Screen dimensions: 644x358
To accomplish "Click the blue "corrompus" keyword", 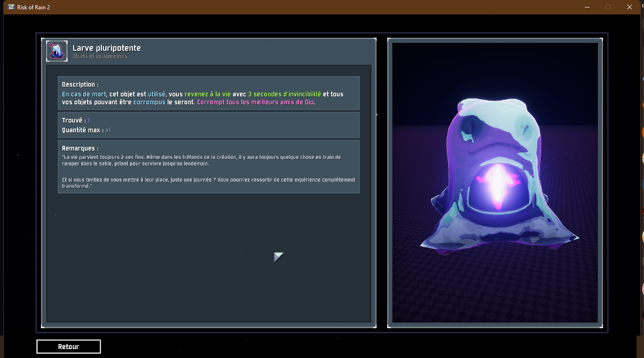I will click(x=149, y=102).
